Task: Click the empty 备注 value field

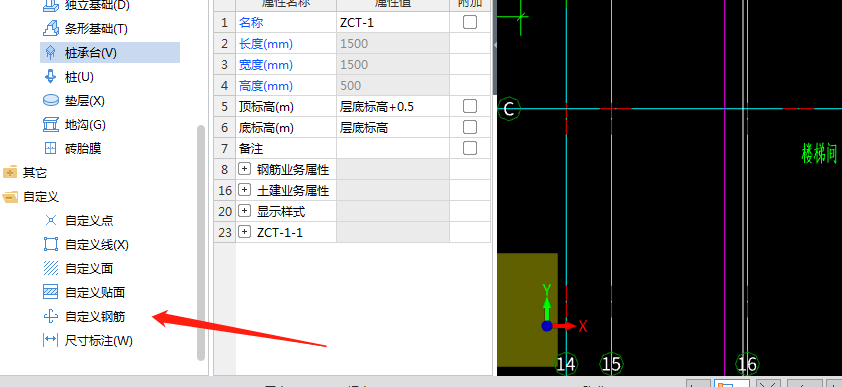Action: (x=393, y=148)
